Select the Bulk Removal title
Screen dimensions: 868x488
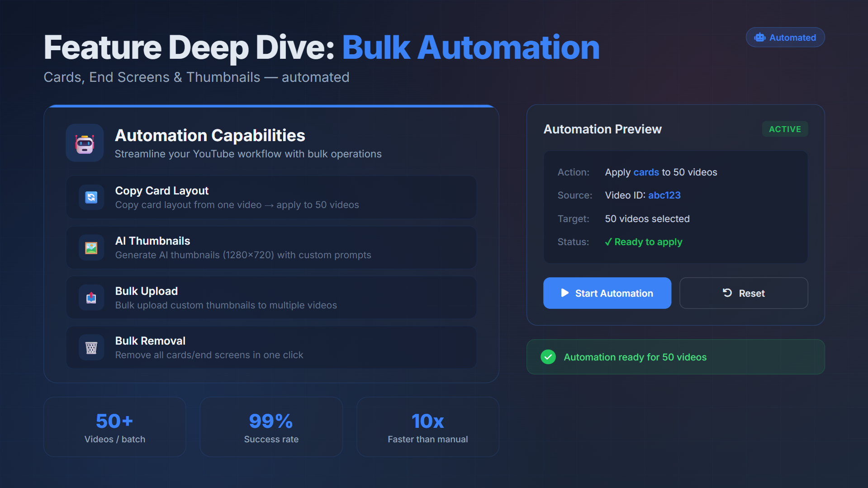click(x=150, y=341)
